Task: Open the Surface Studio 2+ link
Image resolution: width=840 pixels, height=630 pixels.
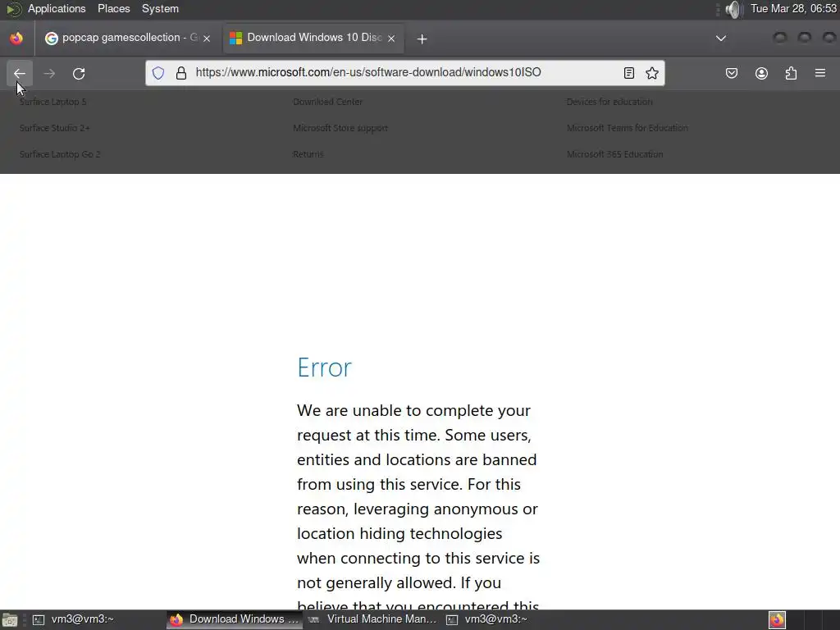Action: tap(55, 128)
